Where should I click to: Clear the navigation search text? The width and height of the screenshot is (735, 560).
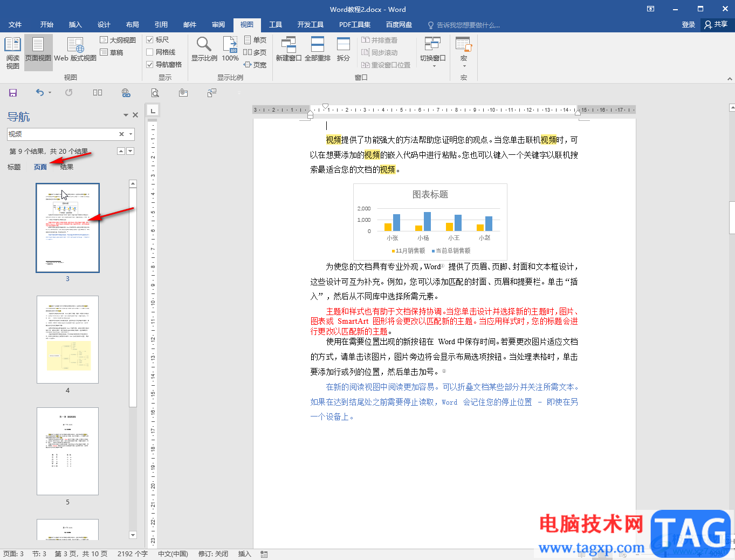122,134
